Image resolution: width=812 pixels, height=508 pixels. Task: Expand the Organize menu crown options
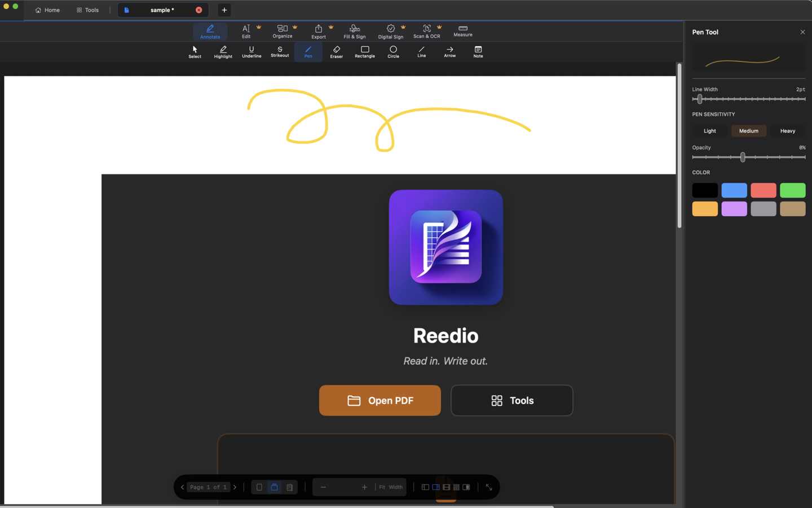tap(294, 26)
